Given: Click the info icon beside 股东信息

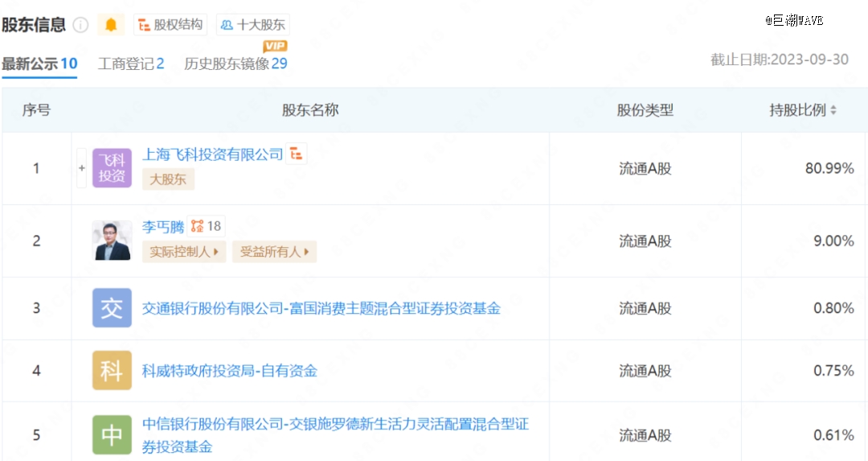Looking at the screenshot, I should tap(81, 25).
